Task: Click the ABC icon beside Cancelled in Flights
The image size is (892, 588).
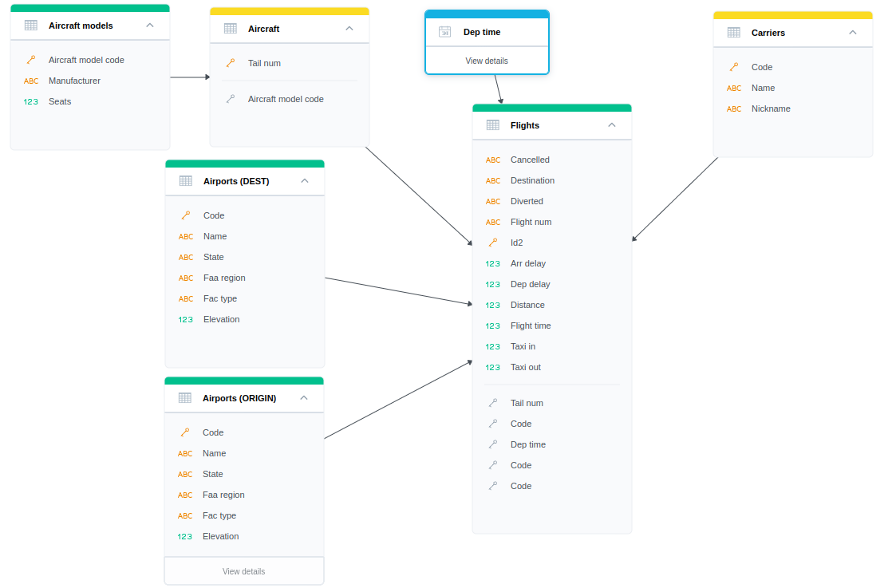Action: coord(493,160)
